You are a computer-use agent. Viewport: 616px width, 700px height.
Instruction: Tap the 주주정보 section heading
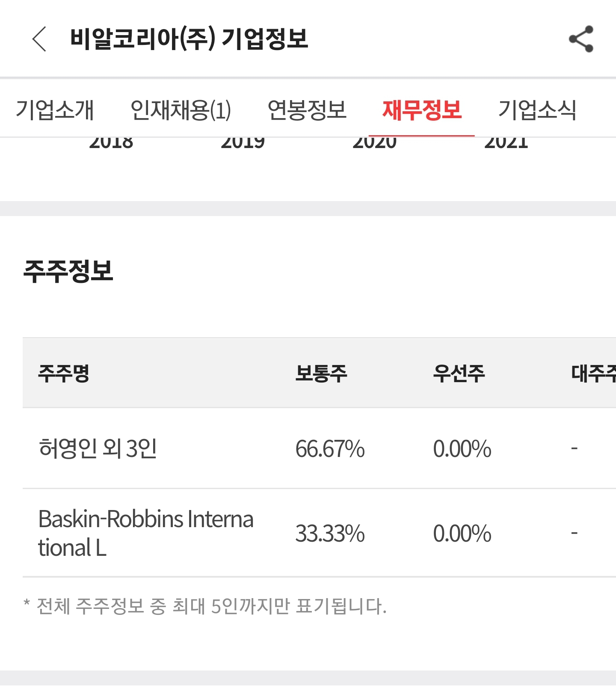click(x=68, y=271)
